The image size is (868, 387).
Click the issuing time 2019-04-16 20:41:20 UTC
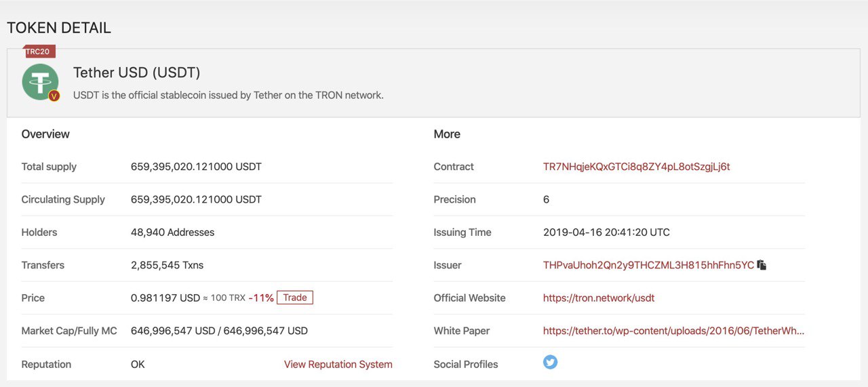pos(606,232)
